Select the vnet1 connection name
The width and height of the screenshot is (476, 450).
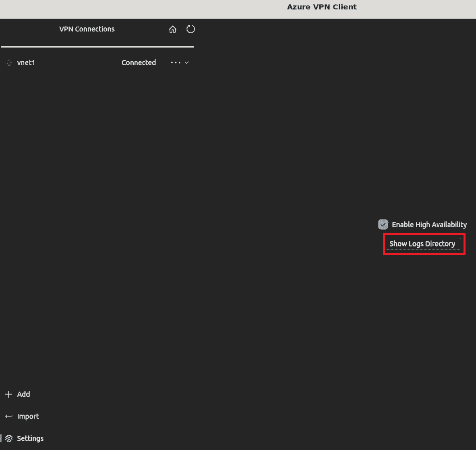[x=26, y=62]
